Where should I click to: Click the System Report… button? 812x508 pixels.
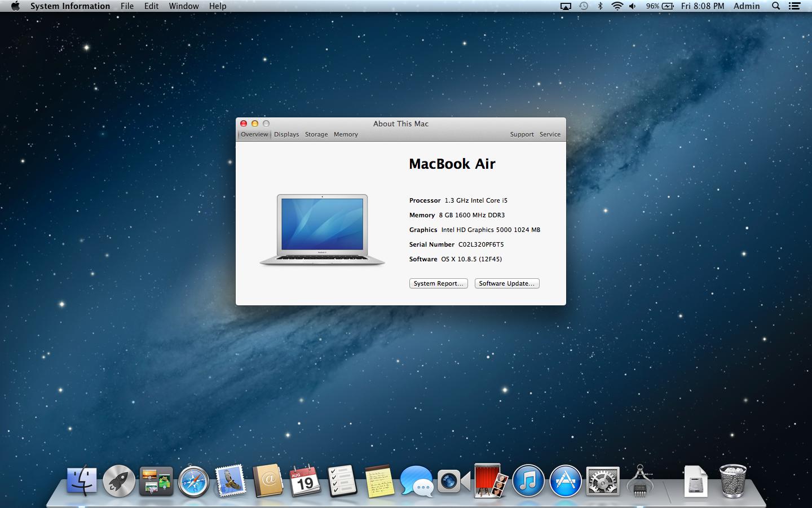pos(438,283)
